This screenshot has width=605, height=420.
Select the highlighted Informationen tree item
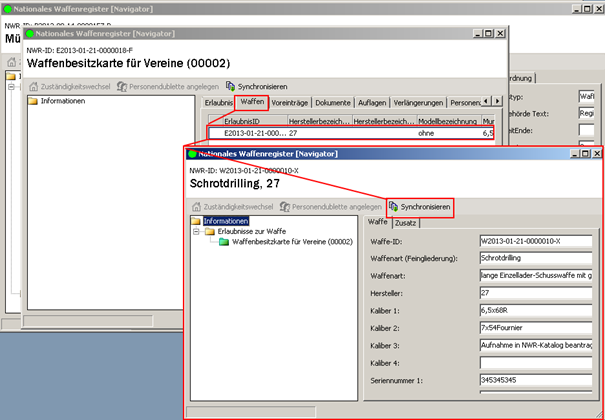point(225,220)
